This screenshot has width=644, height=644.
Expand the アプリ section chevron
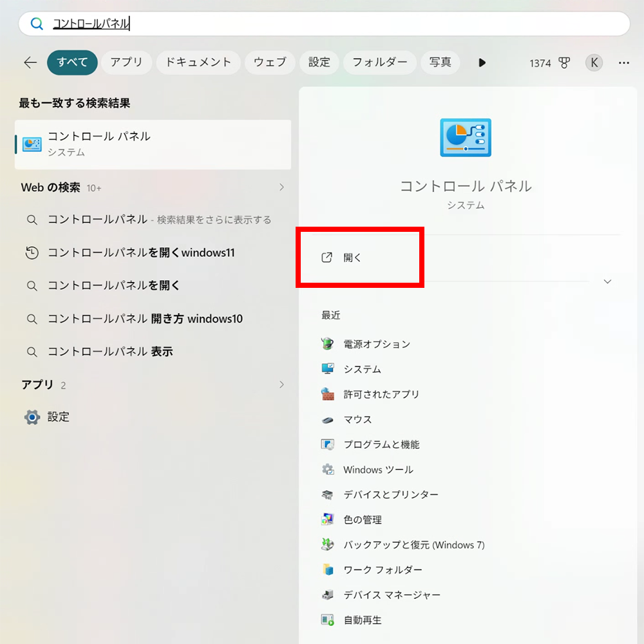coord(282,384)
